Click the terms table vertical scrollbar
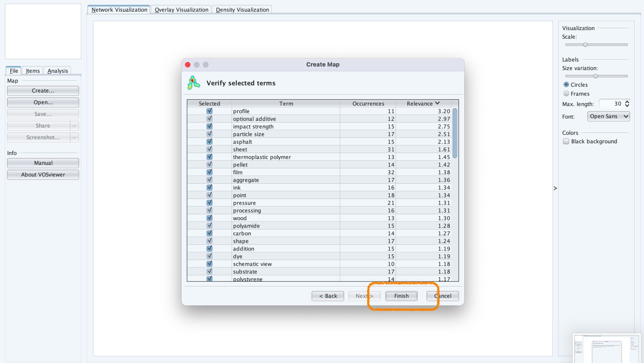 point(455,133)
